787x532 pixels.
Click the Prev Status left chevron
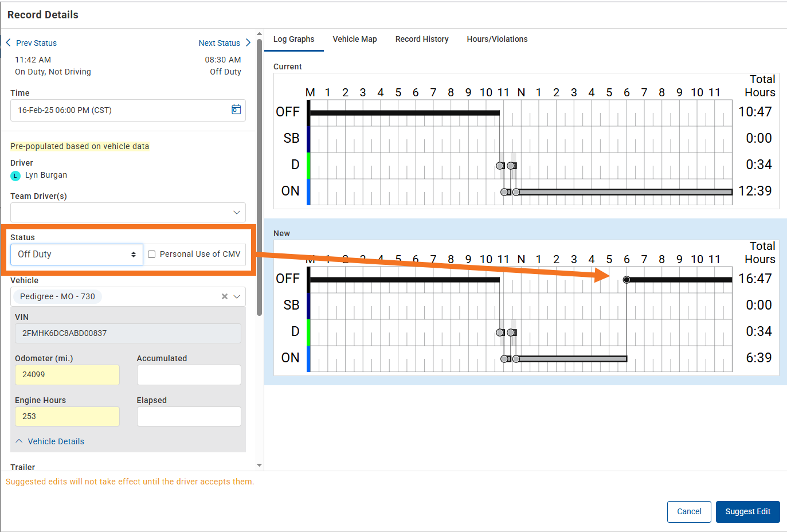click(x=9, y=43)
